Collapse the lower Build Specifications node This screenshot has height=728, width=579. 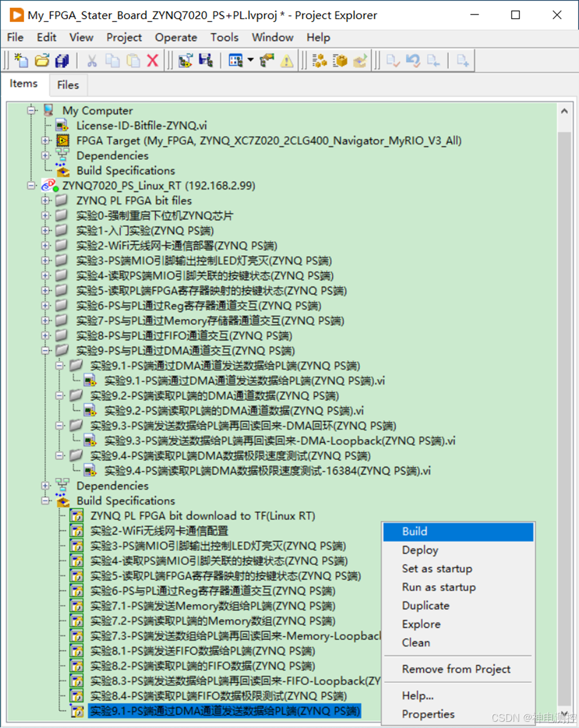46,500
